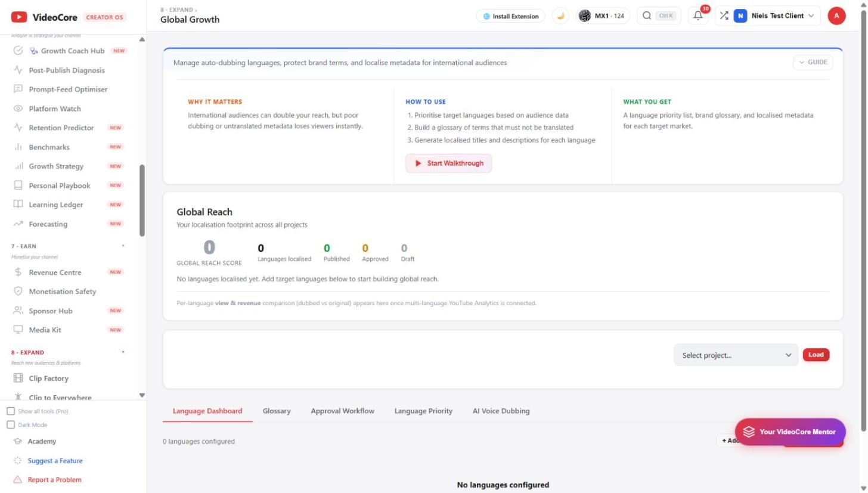Click the Post-Publish Diagnosis pulse icon
The image size is (868, 493).
click(x=18, y=70)
